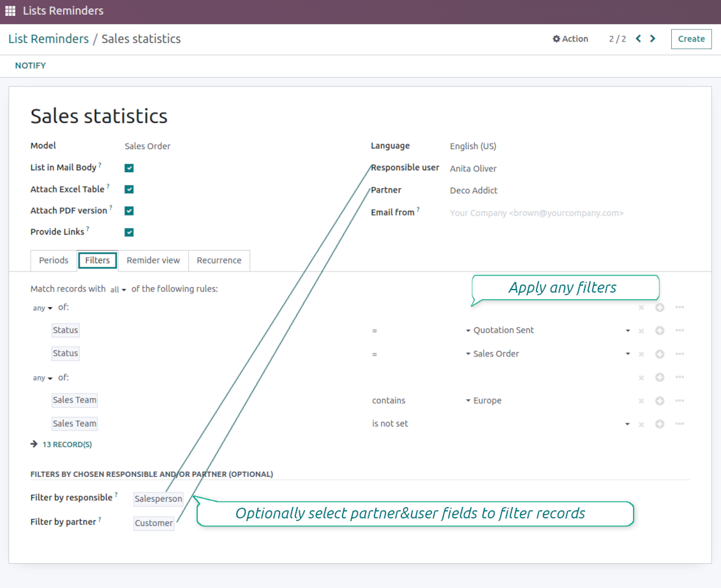The height and width of the screenshot is (588, 721).
Task: Click the Email from field
Action: pyautogui.click(x=537, y=213)
